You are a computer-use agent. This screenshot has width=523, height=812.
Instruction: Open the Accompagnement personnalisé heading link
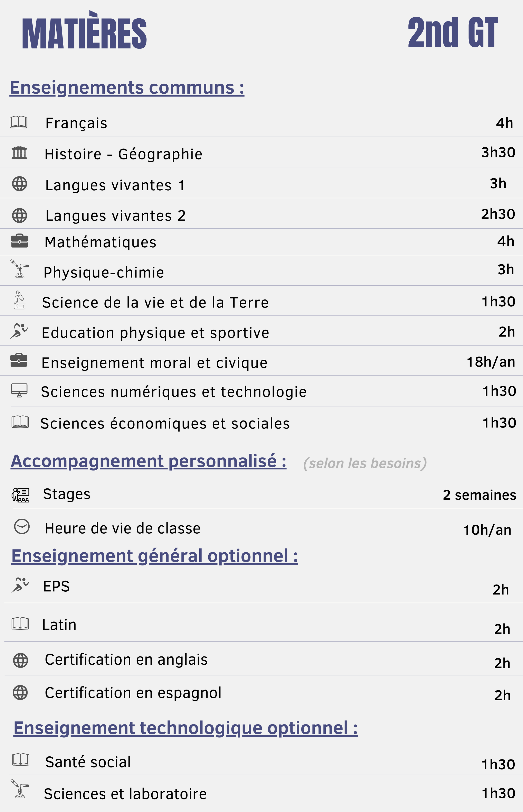pos(148,461)
